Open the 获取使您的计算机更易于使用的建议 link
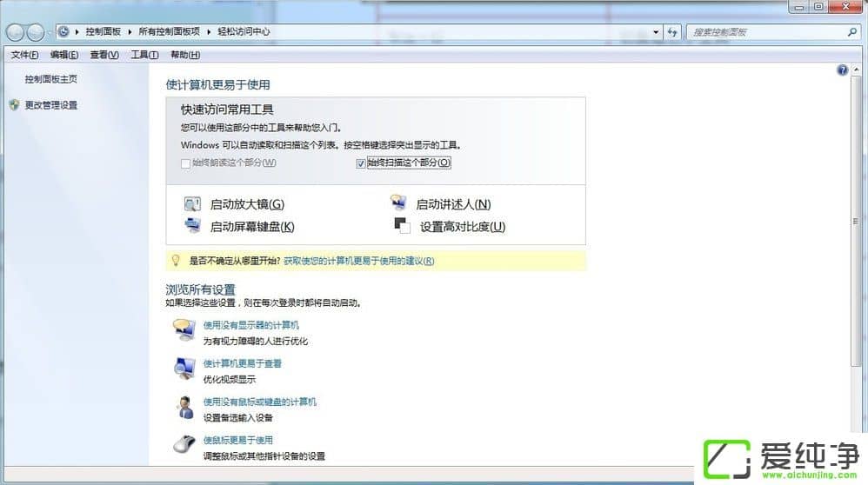The height and width of the screenshot is (485, 868). (x=358, y=261)
